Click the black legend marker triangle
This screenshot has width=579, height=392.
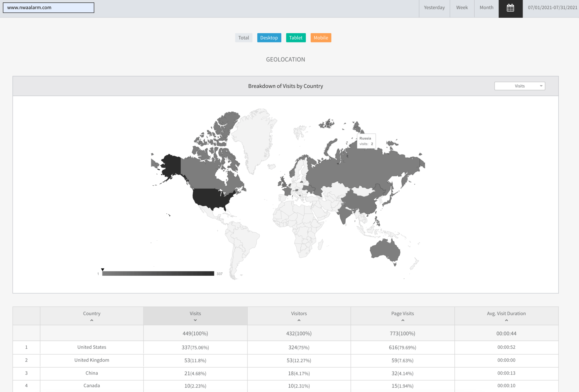[x=103, y=270]
